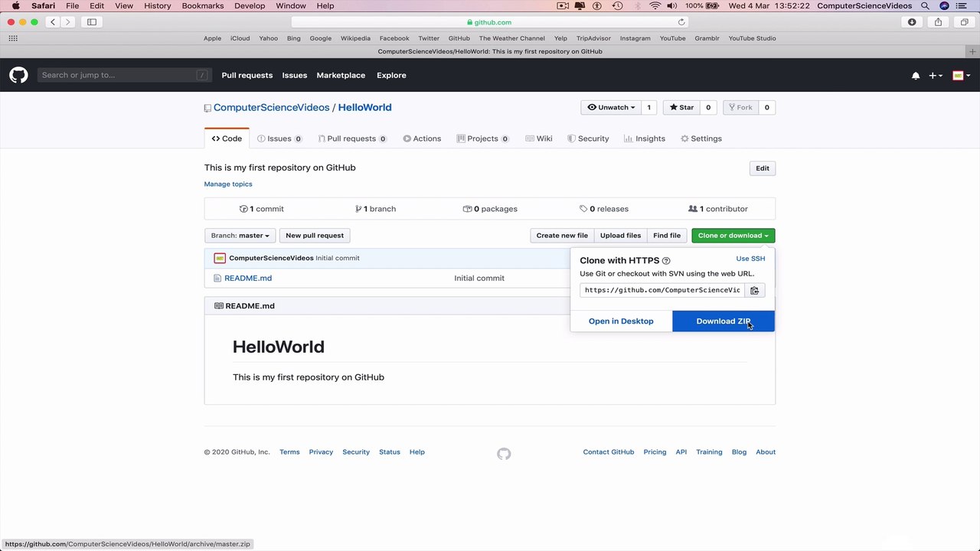The width and height of the screenshot is (980, 551).
Task: Click Safari forward arrow
Action: pos(67,22)
